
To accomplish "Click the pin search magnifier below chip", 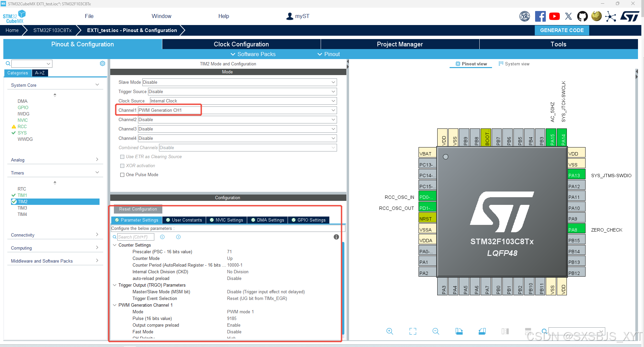I will 544,331.
